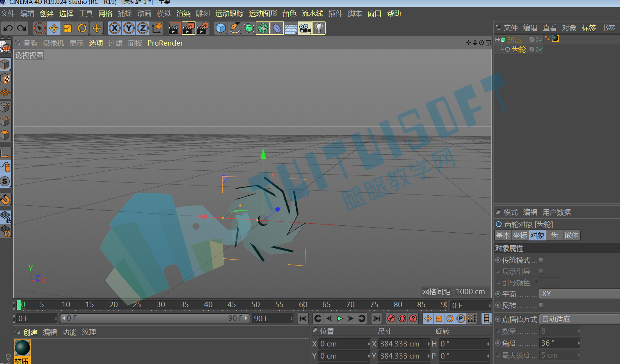Add a Floor environment object
The image size is (620, 364).
point(291,28)
